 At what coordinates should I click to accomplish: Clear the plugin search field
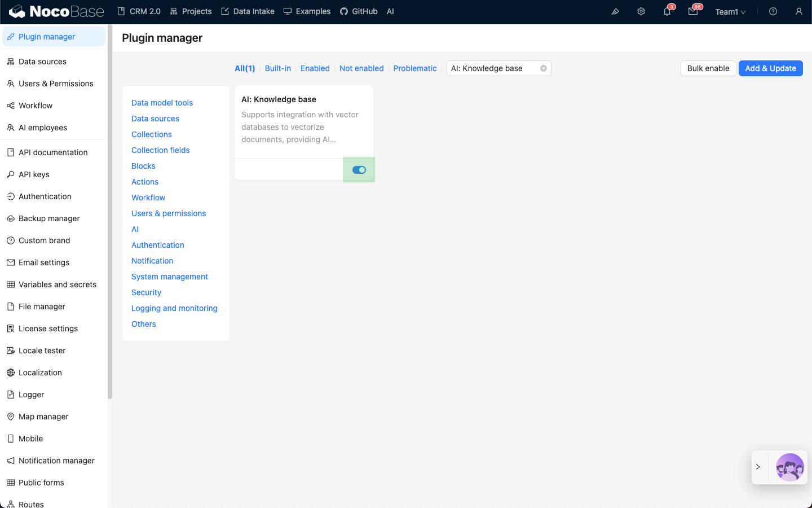[x=544, y=68]
